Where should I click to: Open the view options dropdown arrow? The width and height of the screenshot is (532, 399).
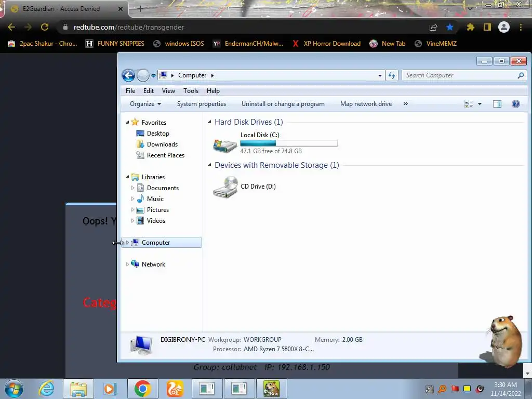[x=480, y=104]
